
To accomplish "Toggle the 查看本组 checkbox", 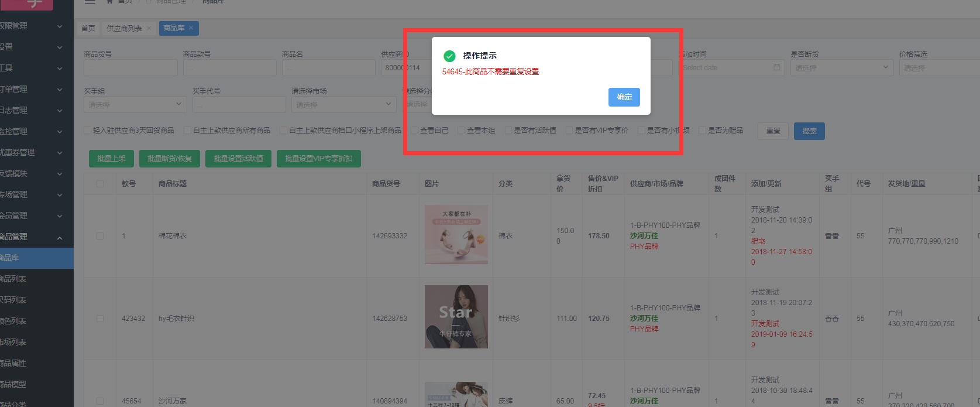I will pos(462,131).
